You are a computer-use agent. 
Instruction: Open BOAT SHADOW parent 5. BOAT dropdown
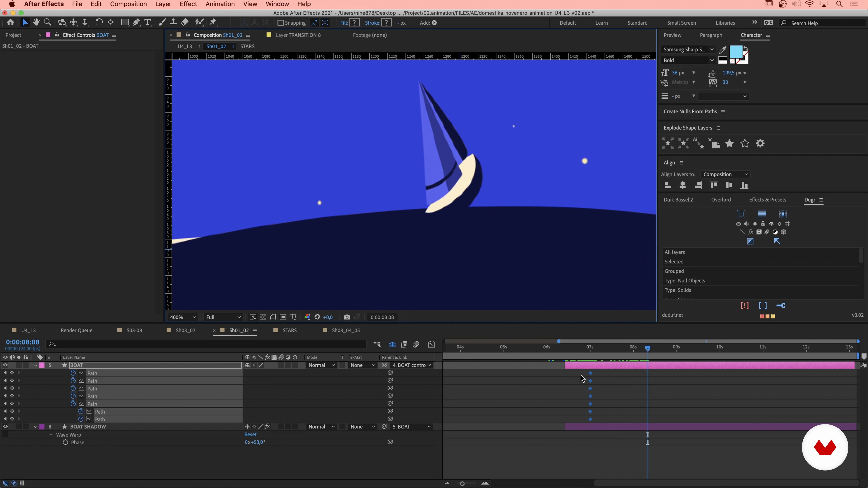pyautogui.click(x=411, y=427)
